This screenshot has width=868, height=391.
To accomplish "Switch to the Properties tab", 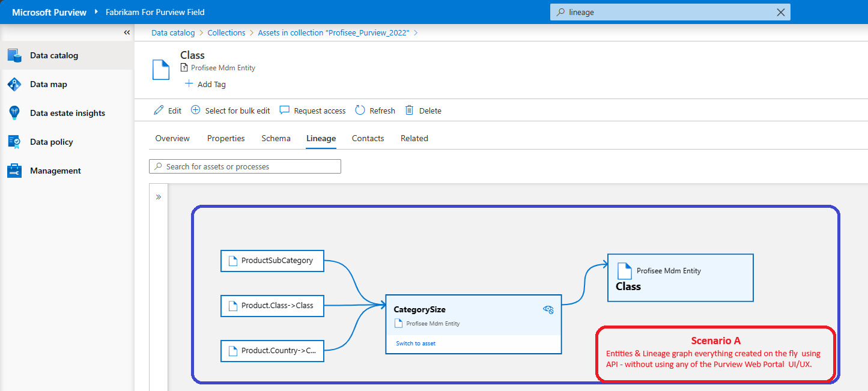I will (x=226, y=138).
